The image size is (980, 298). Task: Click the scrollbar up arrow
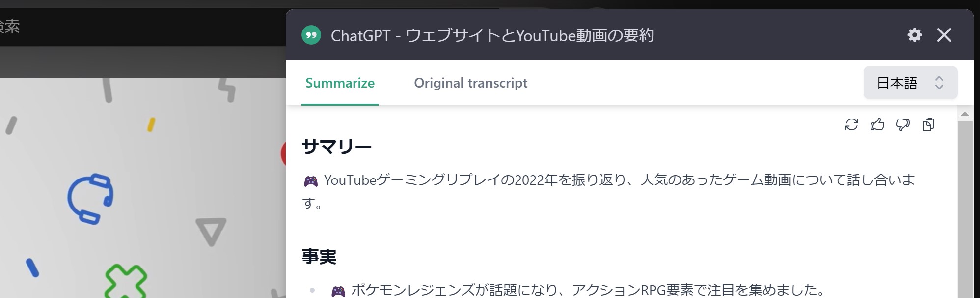click(965, 114)
